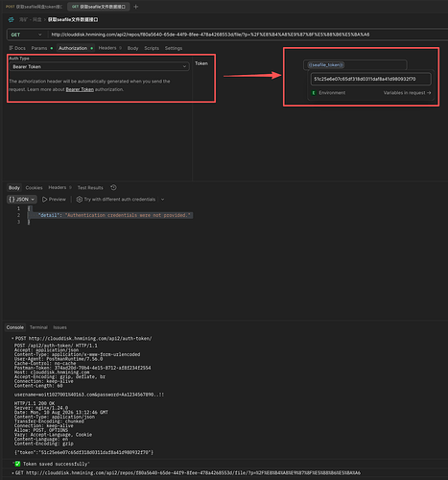Viewport: 448px width, 480px height.
Task: Open the GET method dropdown
Action: 26,35
